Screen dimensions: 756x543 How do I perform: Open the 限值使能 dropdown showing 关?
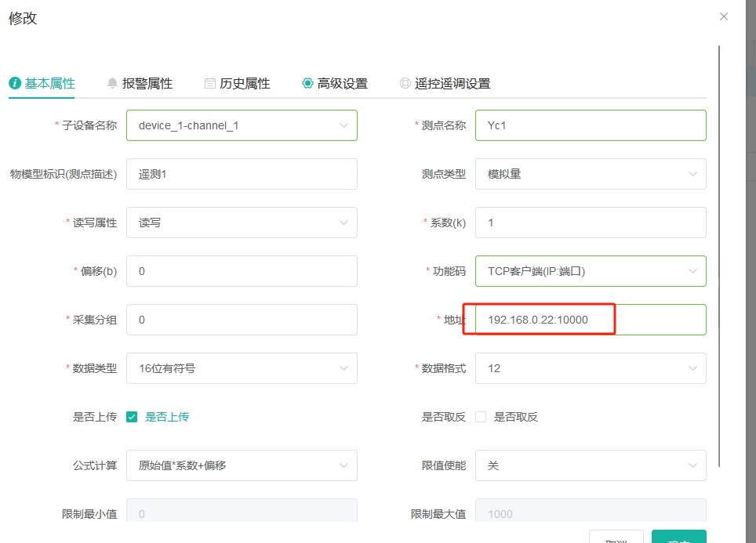[591, 465]
